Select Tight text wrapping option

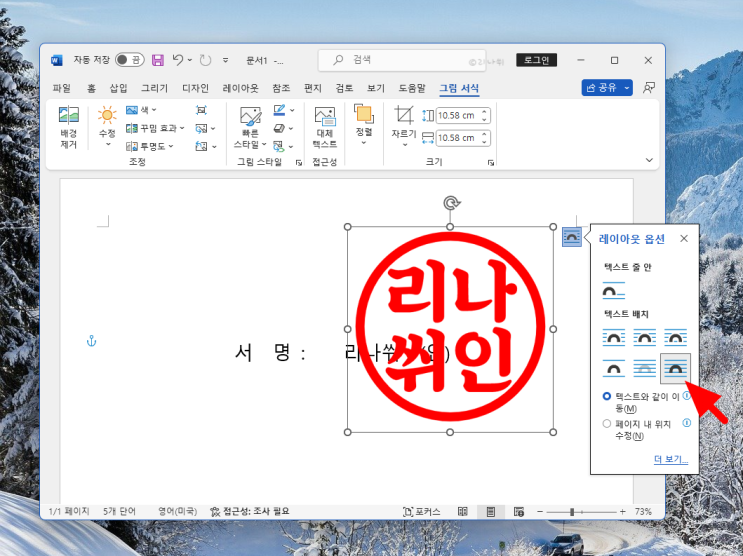click(x=644, y=337)
